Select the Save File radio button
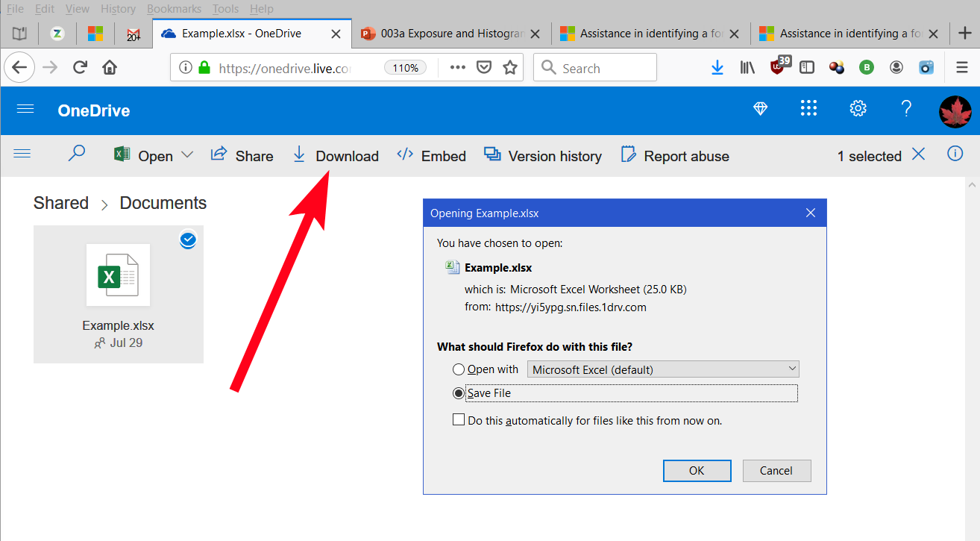The height and width of the screenshot is (541, 980). 459,393
